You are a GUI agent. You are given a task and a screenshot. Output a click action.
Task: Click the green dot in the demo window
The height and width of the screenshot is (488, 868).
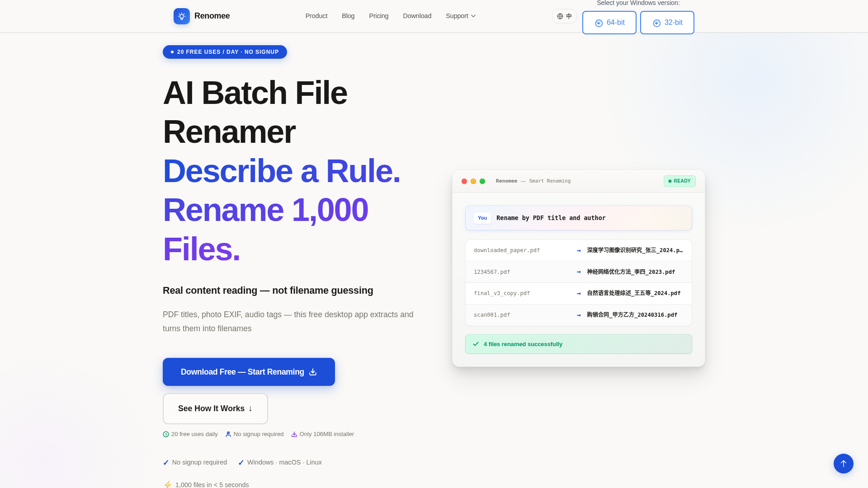click(x=482, y=181)
